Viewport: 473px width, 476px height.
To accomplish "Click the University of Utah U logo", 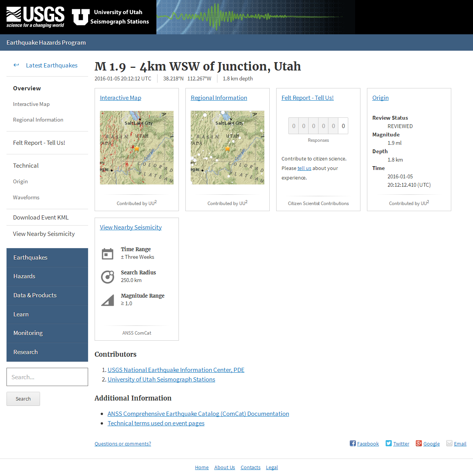I will click(80, 17).
